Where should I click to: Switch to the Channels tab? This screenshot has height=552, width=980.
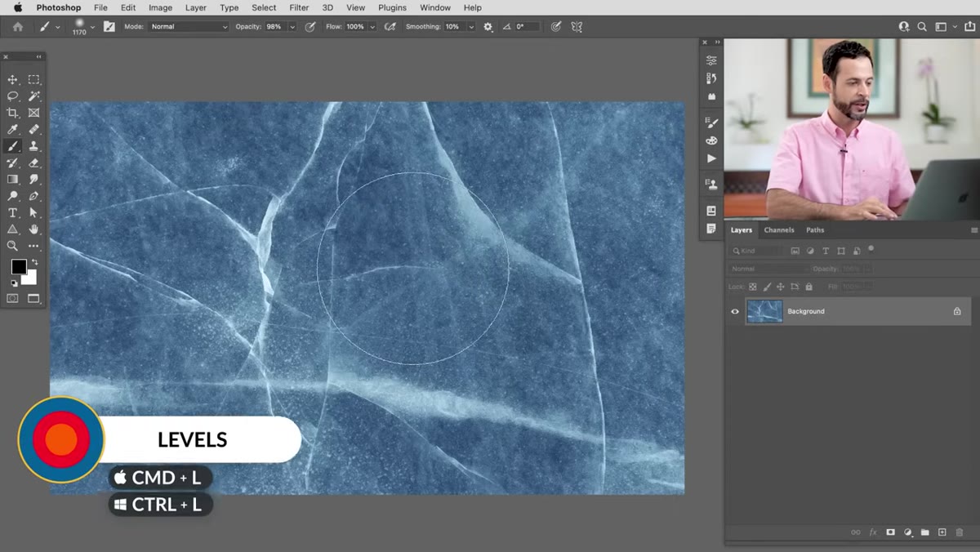click(x=779, y=230)
